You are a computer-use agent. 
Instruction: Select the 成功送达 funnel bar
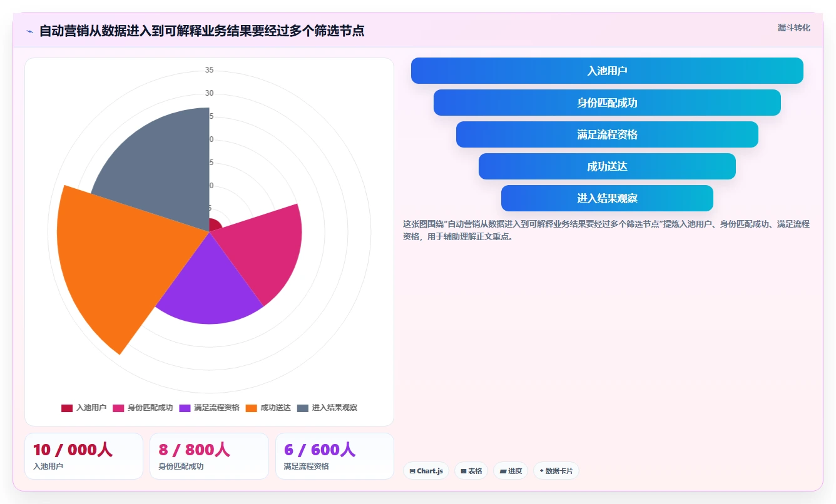pos(607,166)
